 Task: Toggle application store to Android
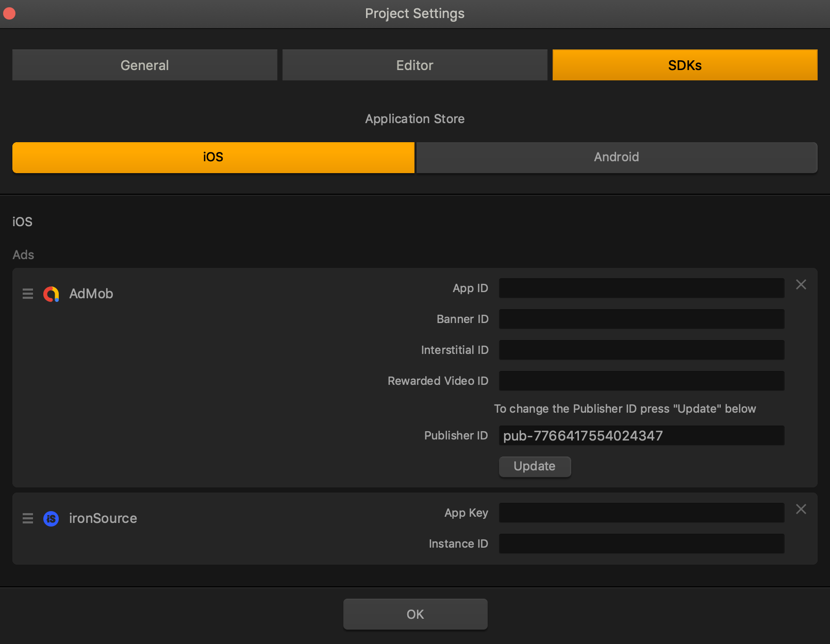click(x=617, y=157)
